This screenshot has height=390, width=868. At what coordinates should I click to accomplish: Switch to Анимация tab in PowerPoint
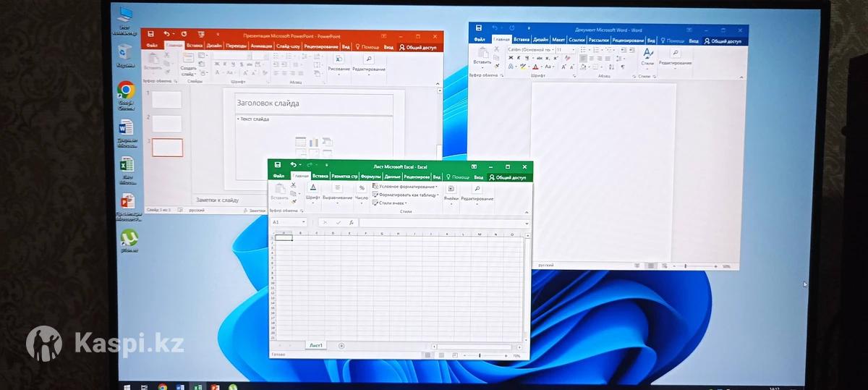261,46
